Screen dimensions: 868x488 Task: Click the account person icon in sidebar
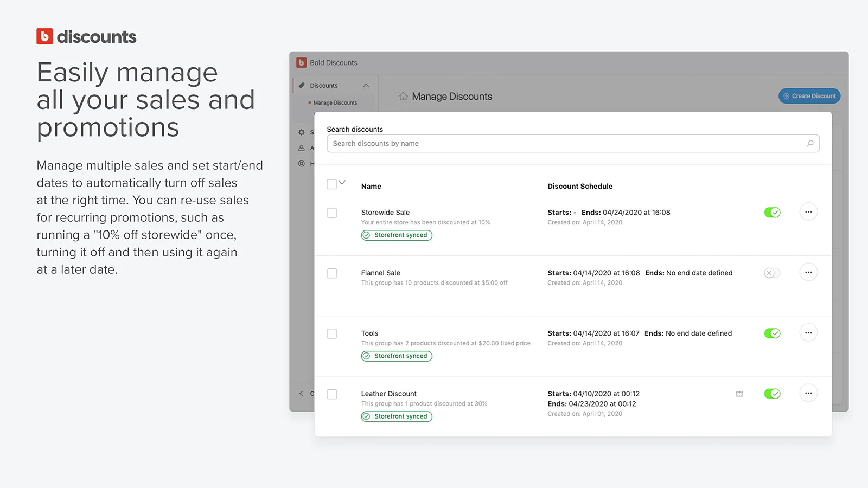pos(302,148)
